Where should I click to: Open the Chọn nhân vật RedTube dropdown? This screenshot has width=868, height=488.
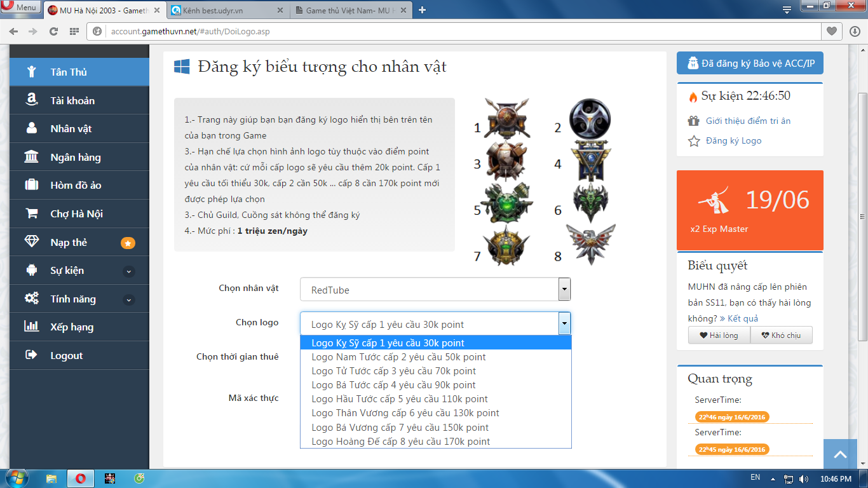click(x=435, y=290)
